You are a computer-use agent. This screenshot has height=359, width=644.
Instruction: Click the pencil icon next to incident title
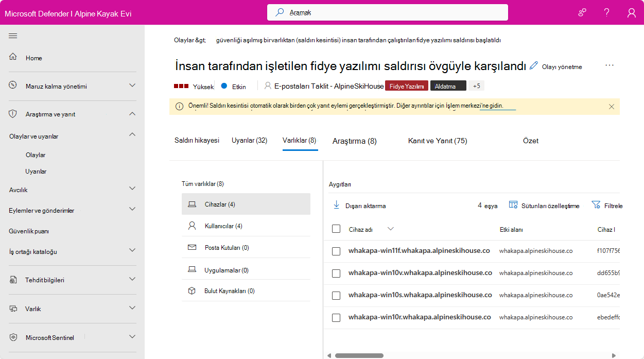point(534,65)
